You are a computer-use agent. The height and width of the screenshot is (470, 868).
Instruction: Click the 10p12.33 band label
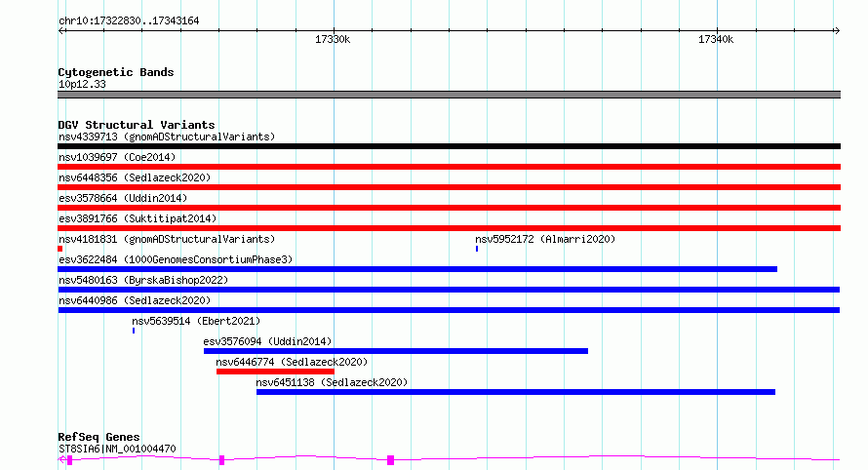coord(82,84)
